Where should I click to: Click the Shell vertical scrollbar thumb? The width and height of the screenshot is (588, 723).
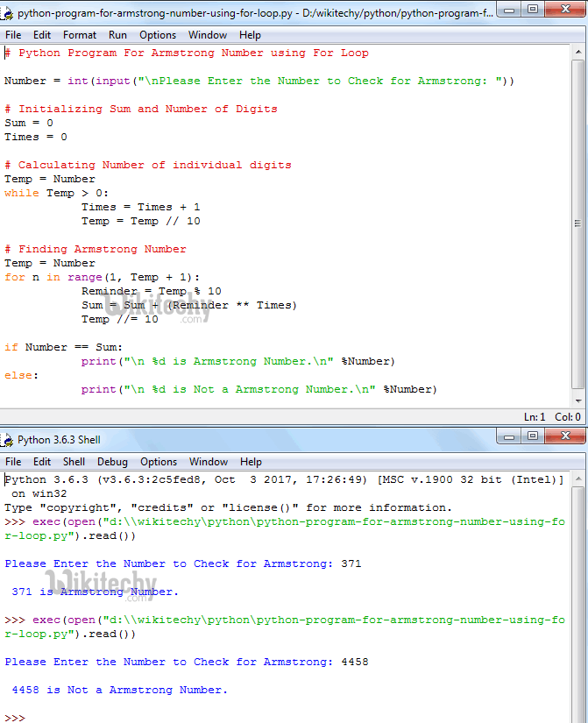tap(578, 604)
